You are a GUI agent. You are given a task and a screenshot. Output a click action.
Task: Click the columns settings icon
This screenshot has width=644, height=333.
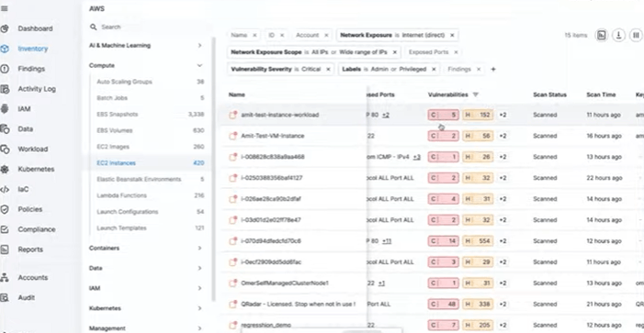(636, 35)
